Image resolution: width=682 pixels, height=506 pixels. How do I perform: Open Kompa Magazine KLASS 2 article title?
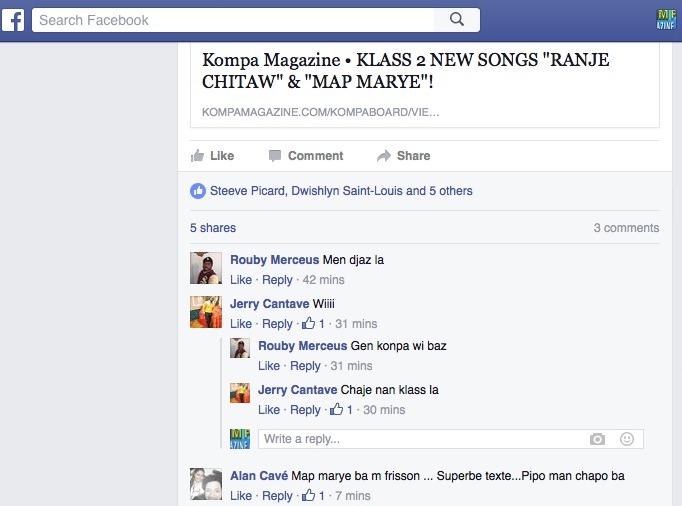[405, 70]
